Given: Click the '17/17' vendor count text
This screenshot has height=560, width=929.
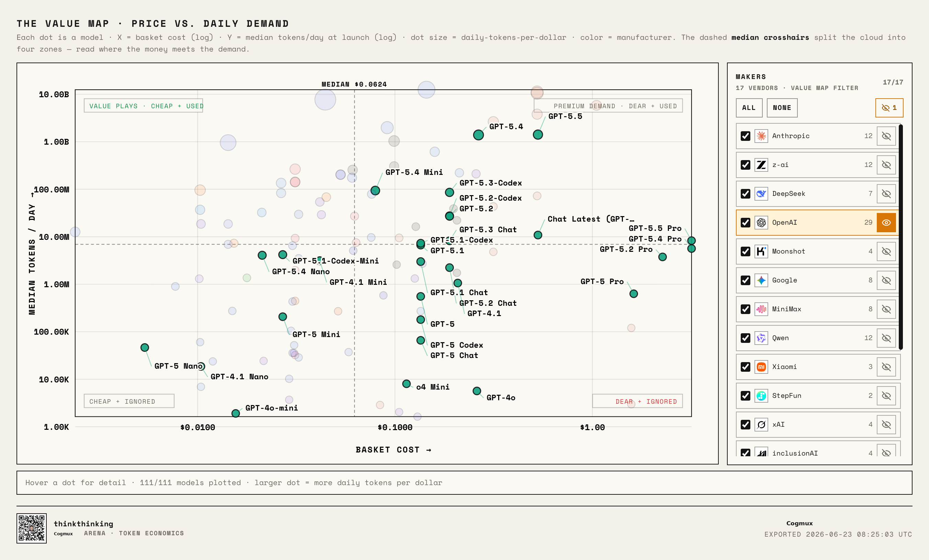Looking at the screenshot, I should coord(893,82).
